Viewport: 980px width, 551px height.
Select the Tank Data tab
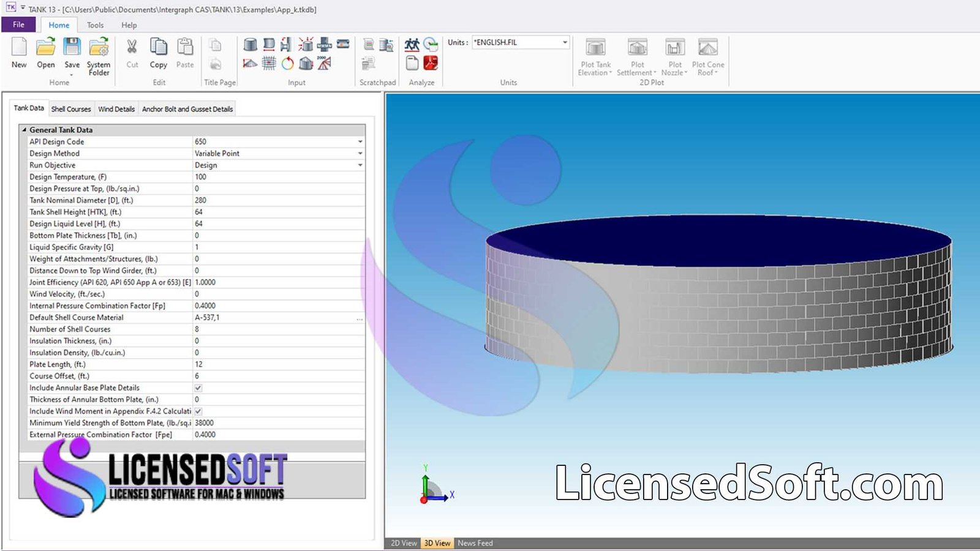pyautogui.click(x=29, y=108)
